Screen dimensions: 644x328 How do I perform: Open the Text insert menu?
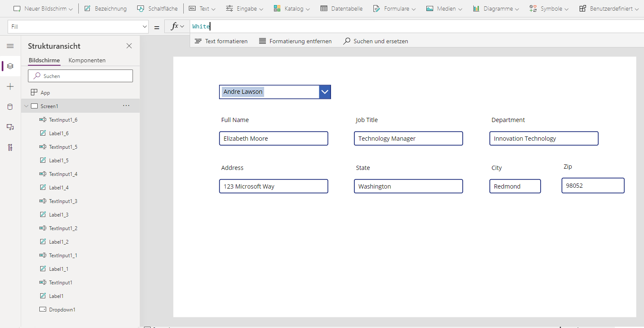202,8
